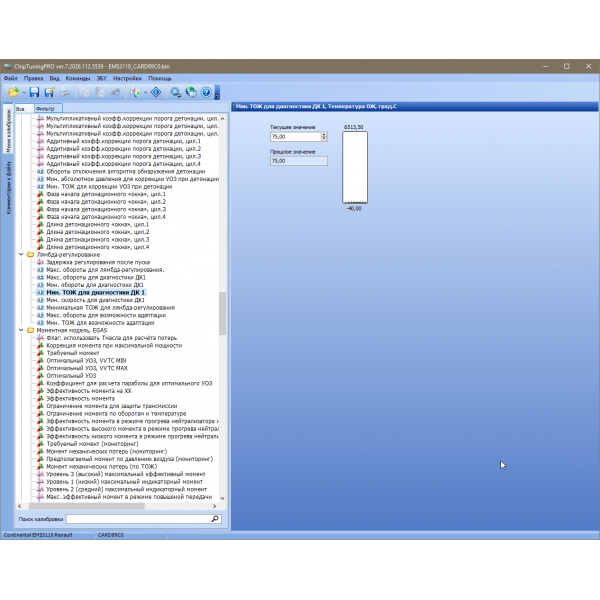Switch to the Фильтр tab
Image resolution: width=600 pixels, height=600 pixels.
[x=45, y=107]
